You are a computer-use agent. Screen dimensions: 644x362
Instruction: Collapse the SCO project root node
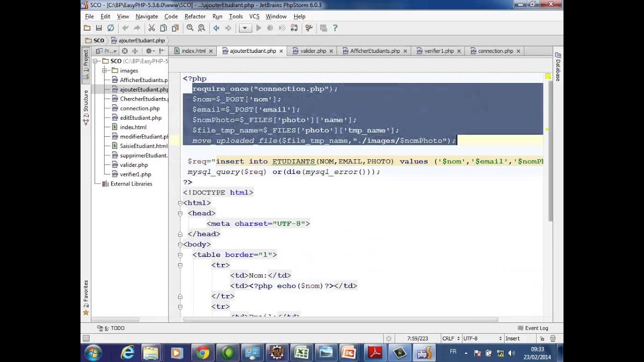95,61
